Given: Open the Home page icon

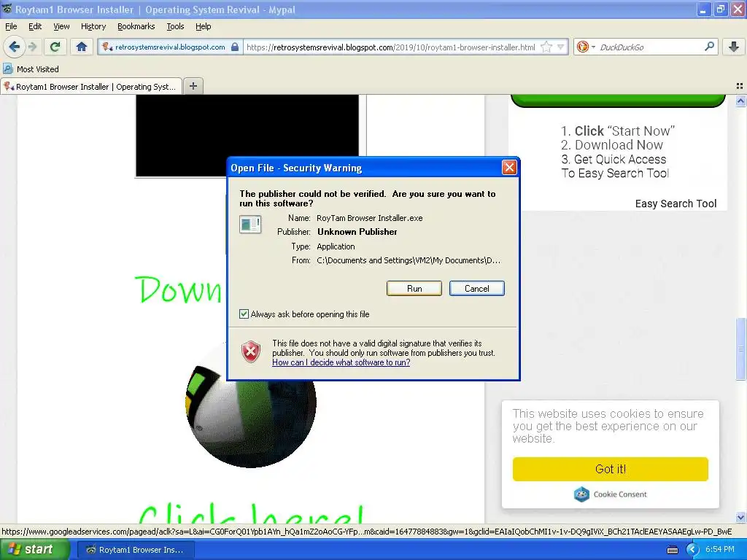Looking at the screenshot, I should (x=82, y=47).
